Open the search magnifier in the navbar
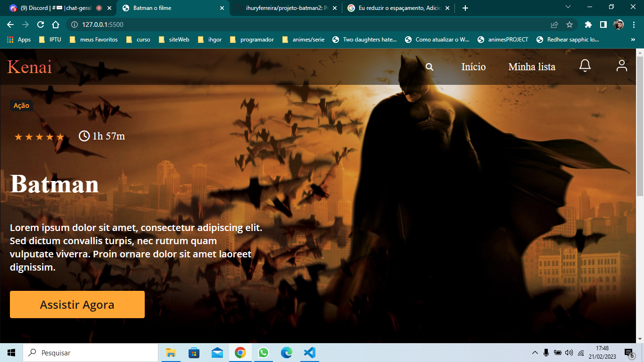Viewport: 644px width, 362px height. coord(429,66)
